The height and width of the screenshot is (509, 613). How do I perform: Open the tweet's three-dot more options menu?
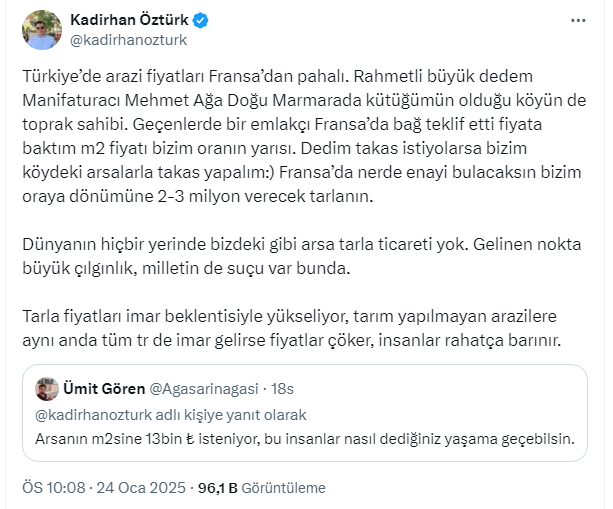(x=578, y=20)
